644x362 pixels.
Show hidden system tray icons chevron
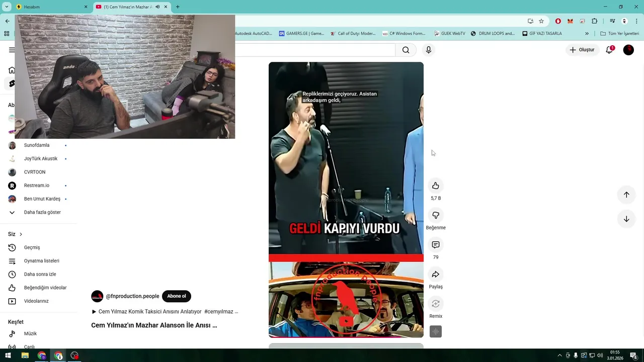coord(559,355)
